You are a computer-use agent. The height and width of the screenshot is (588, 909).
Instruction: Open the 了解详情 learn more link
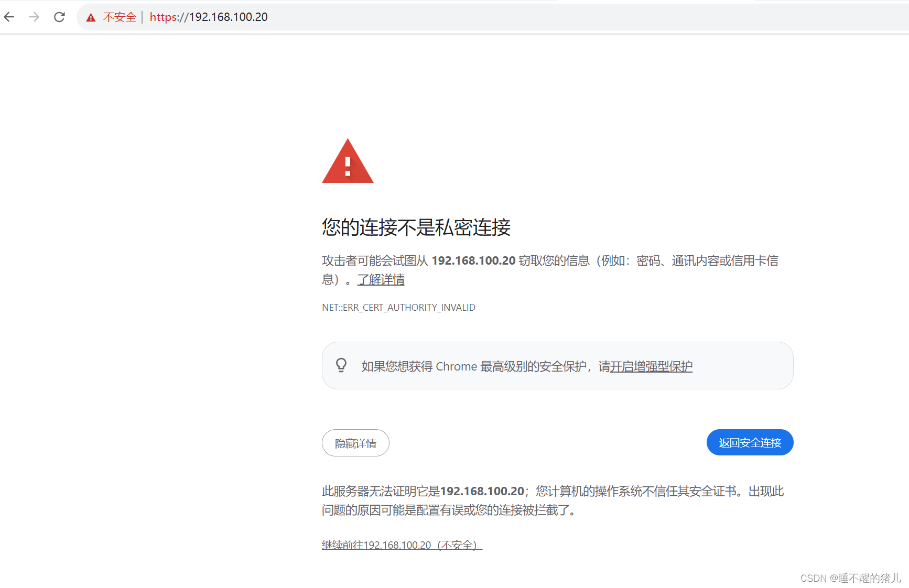click(x=381, y=280)
